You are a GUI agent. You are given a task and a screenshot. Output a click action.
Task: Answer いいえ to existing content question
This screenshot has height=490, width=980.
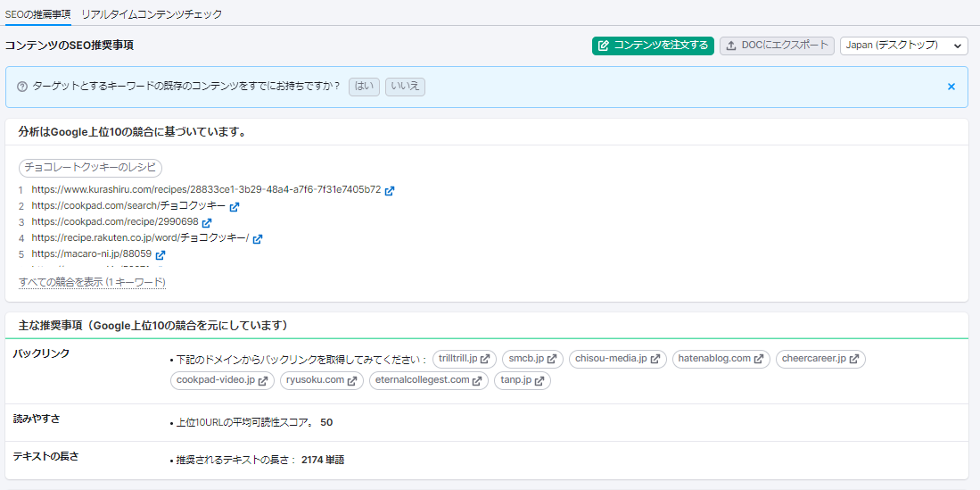[405, 87]
